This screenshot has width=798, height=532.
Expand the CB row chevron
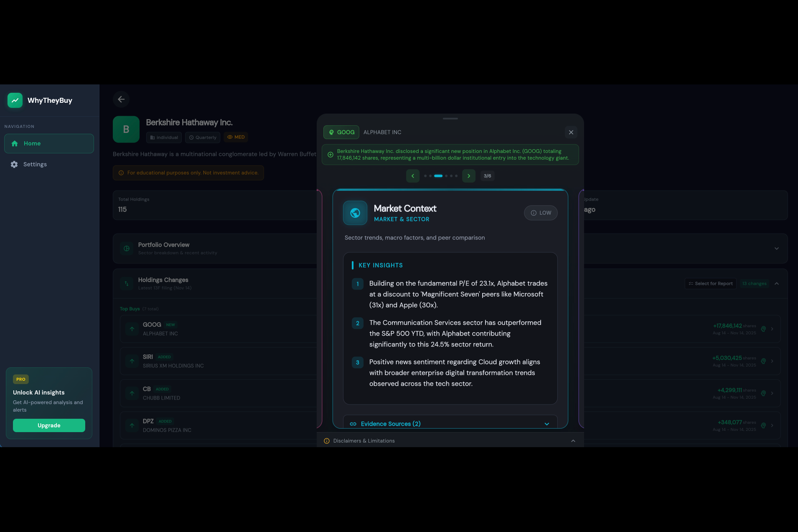(x=772, y=393)
